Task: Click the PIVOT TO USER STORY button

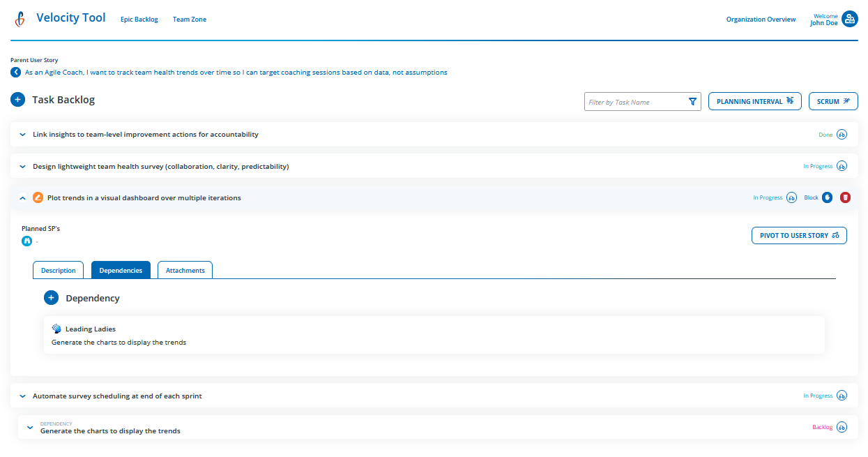Action: tap(799, 235)
